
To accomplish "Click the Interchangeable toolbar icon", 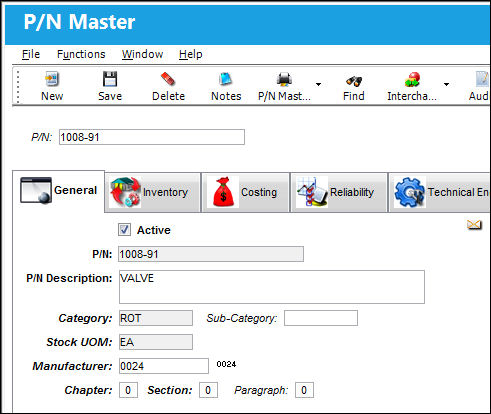I will click(x=412, y=79).
